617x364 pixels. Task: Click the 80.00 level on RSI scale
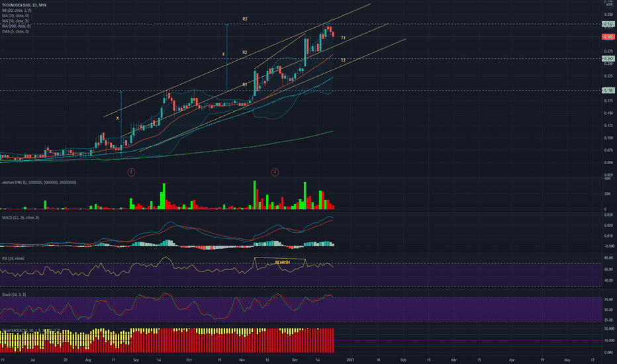[608, 258]
